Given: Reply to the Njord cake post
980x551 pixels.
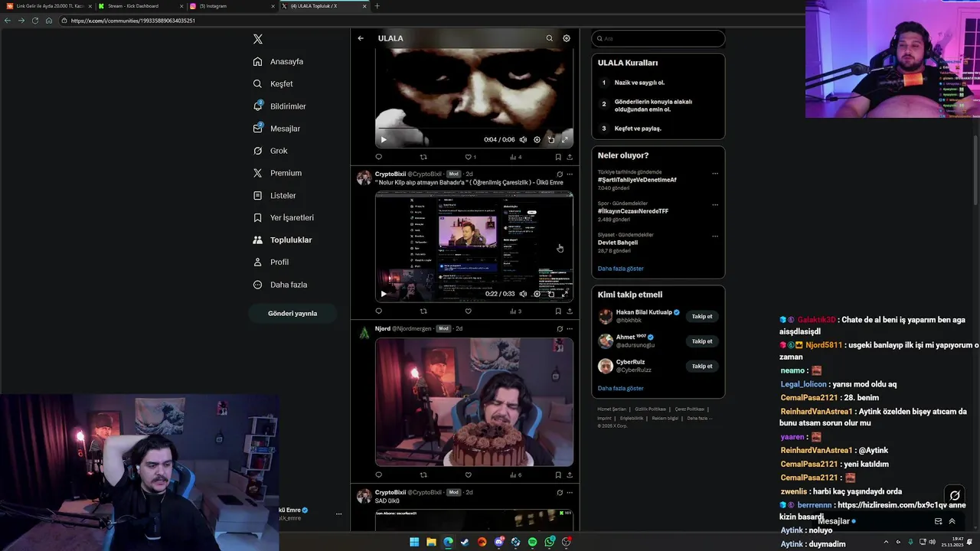Looking at the screenshot, I should (x=378, y=475).
